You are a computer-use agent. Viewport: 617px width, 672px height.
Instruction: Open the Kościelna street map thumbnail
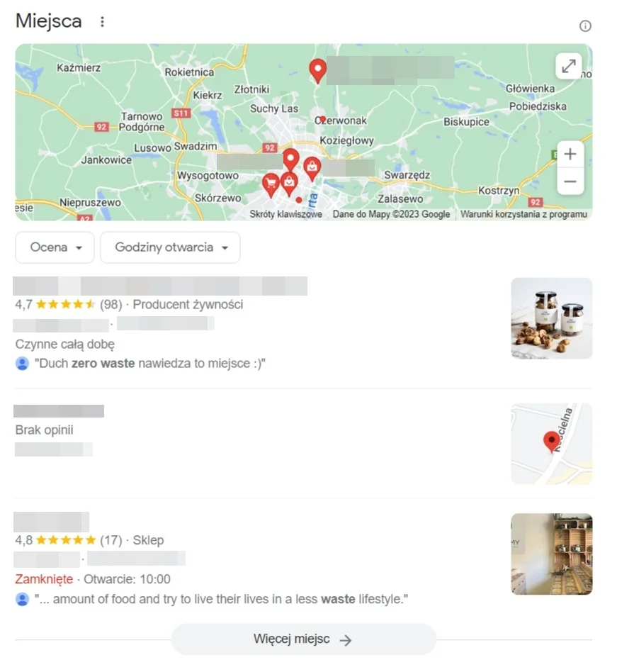coord(552,444)
